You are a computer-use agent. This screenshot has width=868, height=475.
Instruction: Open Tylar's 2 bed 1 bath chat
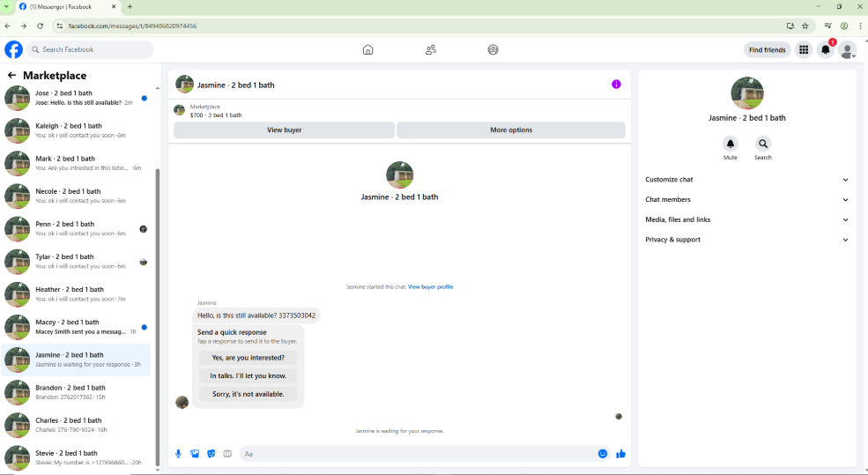[76, 262]
